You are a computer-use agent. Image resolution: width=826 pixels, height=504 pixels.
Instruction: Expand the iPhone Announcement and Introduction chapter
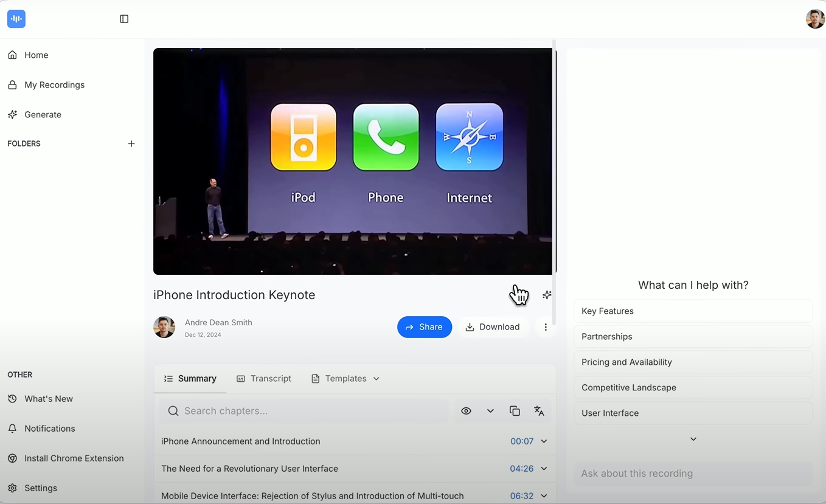[544, 441]
